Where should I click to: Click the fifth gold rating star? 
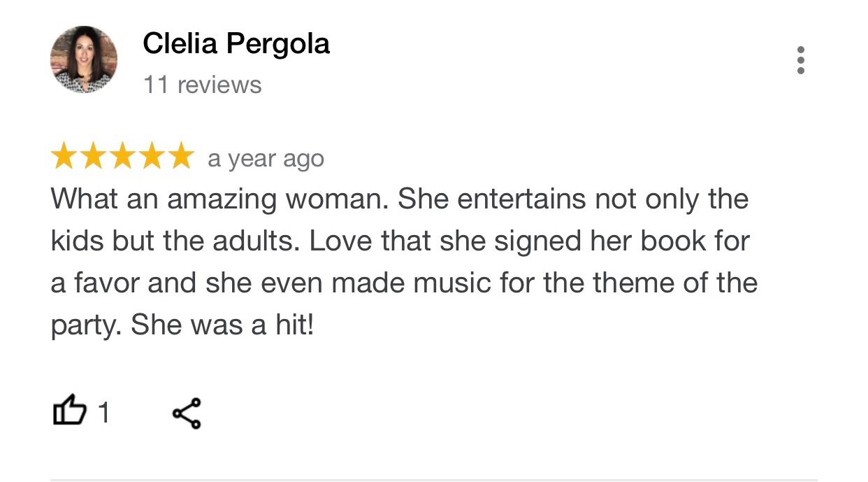pos(180,157)
